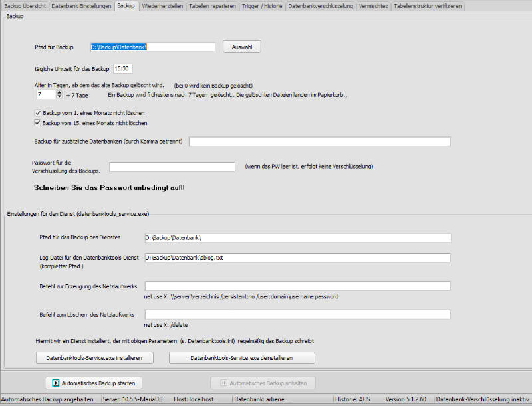The width and height of the screenshot is (532, 406).
Task: Switch to Datenbank Einstellungen tab
Action: [x=81, y=5]
